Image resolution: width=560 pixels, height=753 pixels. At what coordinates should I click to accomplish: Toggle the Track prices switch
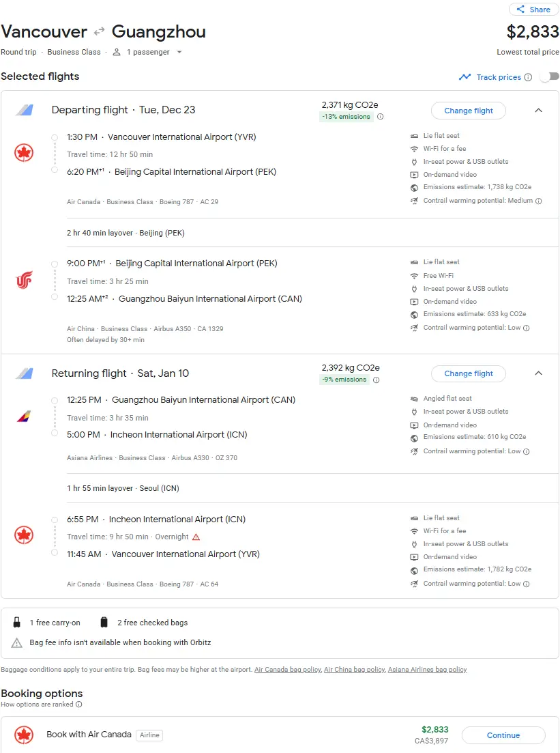[x=550, y=77]
